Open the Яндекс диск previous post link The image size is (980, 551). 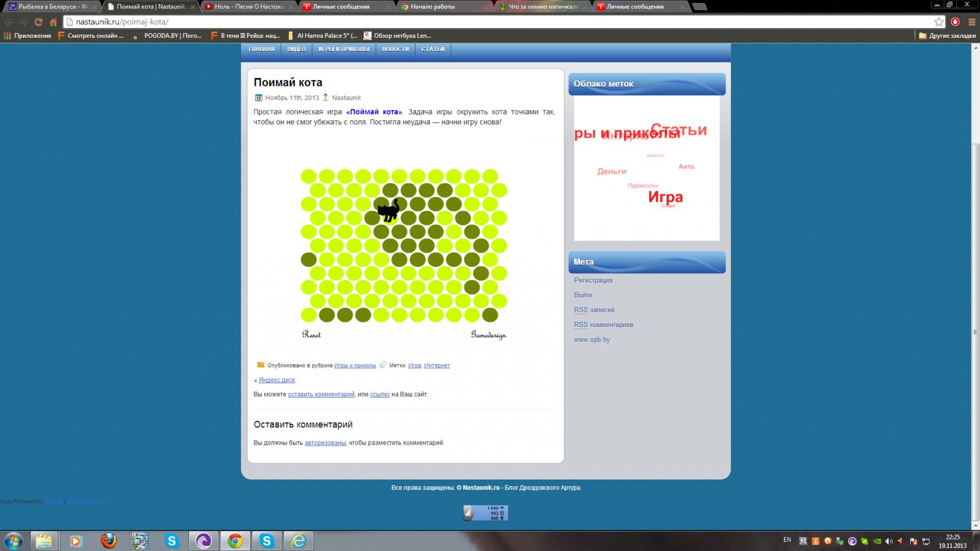[277, 380]
